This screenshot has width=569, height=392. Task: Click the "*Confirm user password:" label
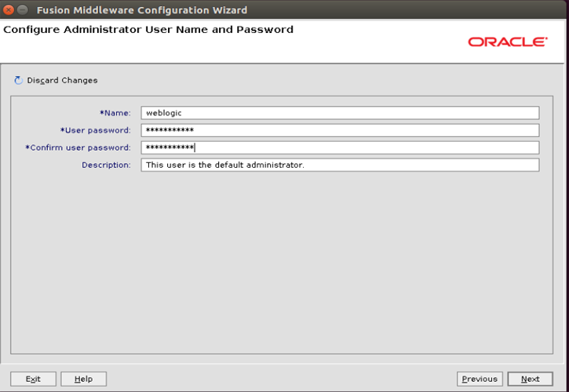pyautogui.click(x=78, y=147)
